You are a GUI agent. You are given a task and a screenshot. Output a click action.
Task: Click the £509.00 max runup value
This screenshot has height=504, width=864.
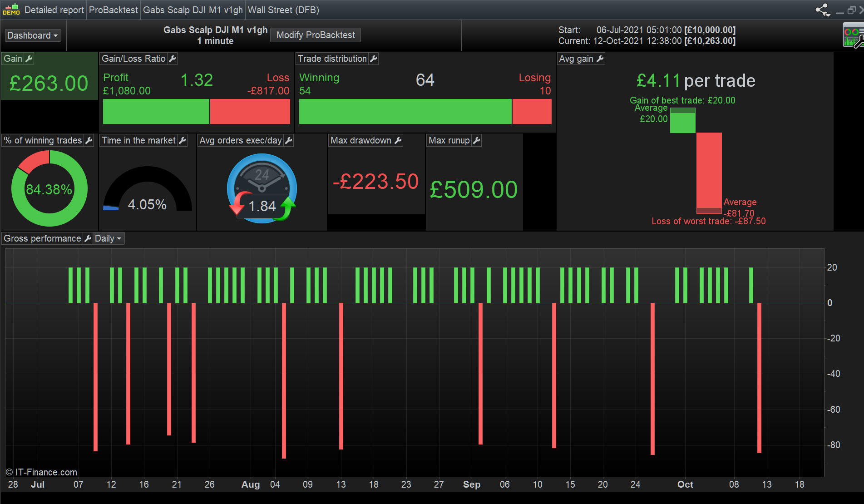click(x=474, y=189)
